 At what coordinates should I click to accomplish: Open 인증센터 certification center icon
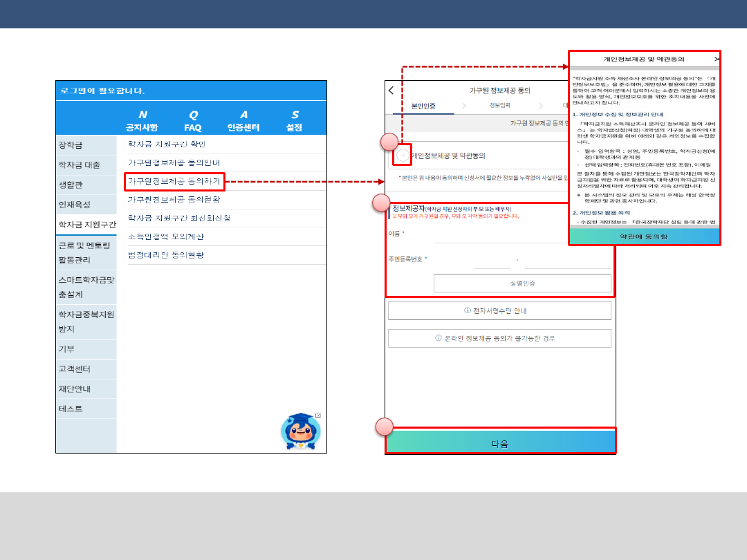click(x=243, y=120)
